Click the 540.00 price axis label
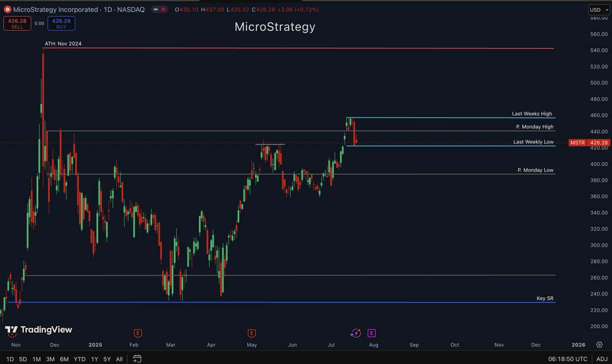 coord(598,50)
